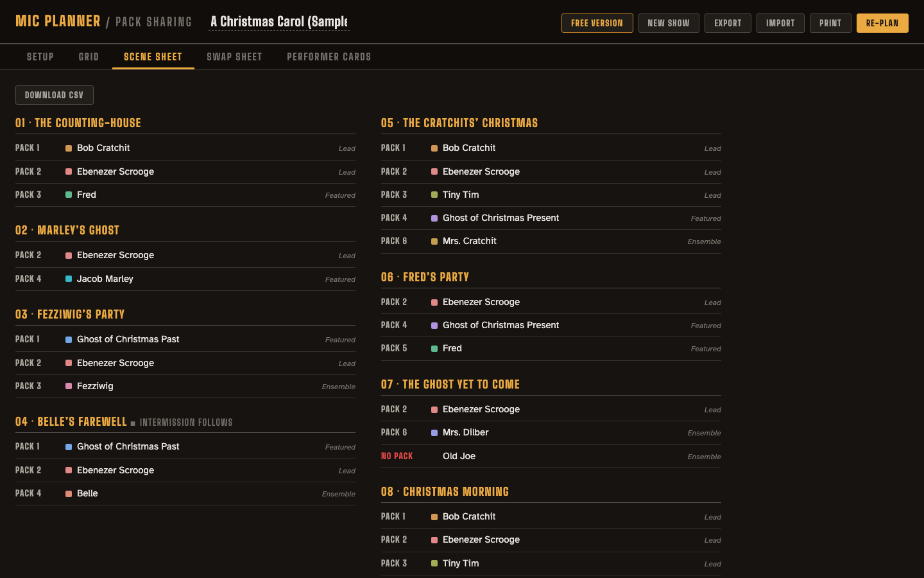Image resolution: width=924 pixels, height=578 pixels.
Task: Click Mrs. Dilber name
Action: pyautogui.click(x=466, y=432)
